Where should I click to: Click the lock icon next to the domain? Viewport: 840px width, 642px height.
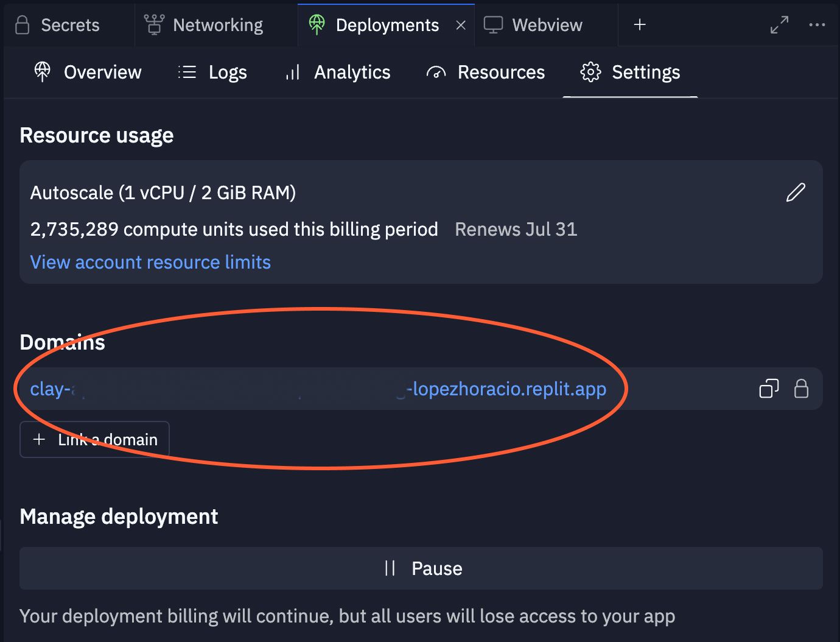801,389
